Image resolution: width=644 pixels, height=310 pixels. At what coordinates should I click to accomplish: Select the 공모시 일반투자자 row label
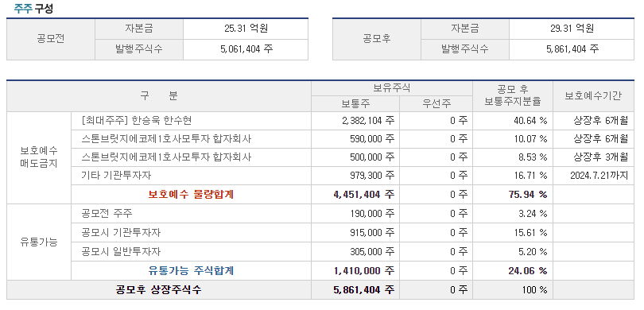coord(121,251)
